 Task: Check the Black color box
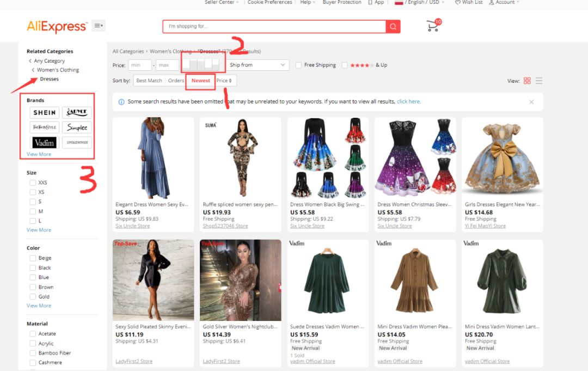33,268
